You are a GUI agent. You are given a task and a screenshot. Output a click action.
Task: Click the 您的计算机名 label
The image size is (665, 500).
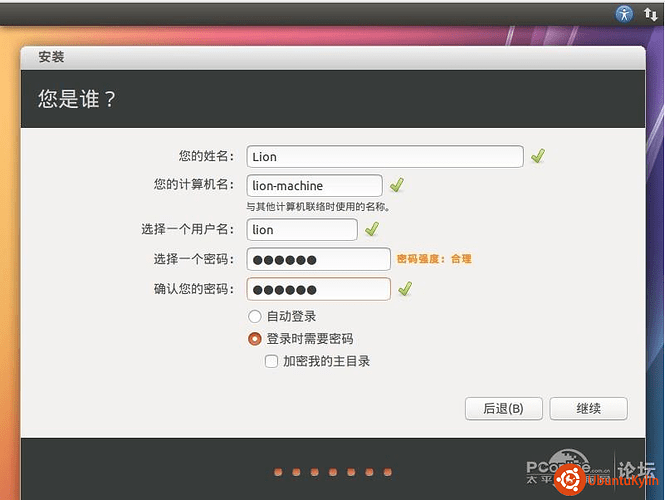pos(194,184)
